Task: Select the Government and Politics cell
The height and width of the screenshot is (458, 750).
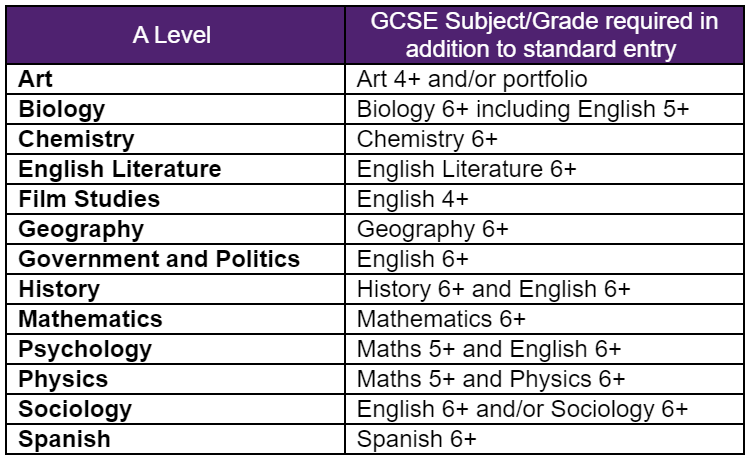Action: pyautogui.click(x=159, y=259)
